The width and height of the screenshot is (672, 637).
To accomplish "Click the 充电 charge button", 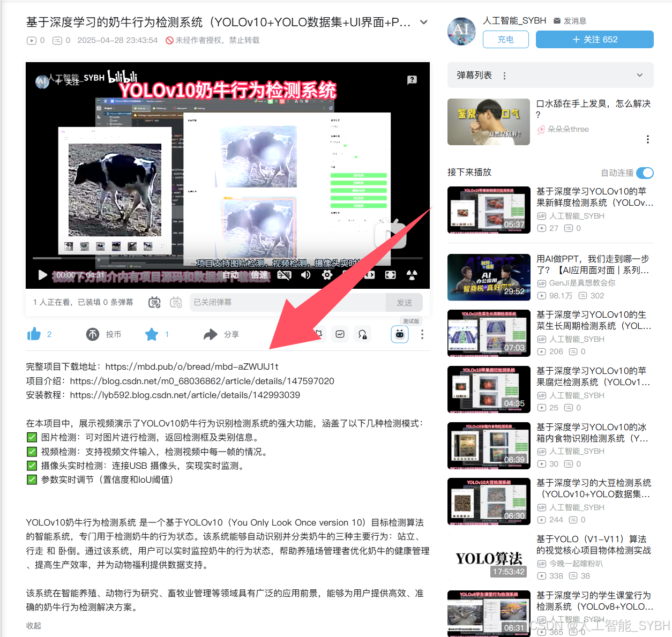I will tap(505, 39).
